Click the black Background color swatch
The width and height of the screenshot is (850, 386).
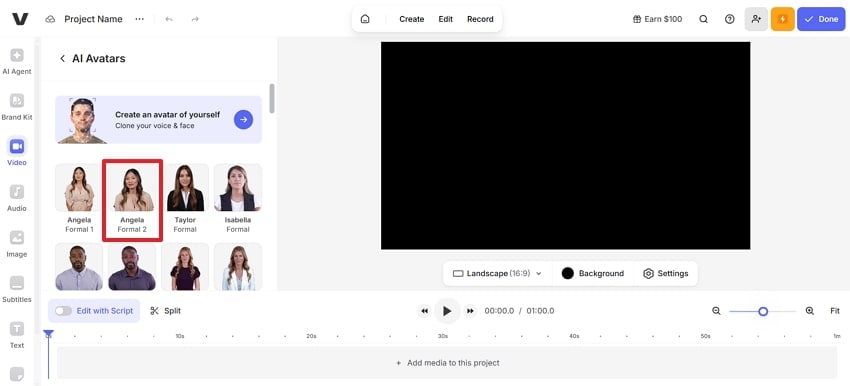(x=568, y=273)
